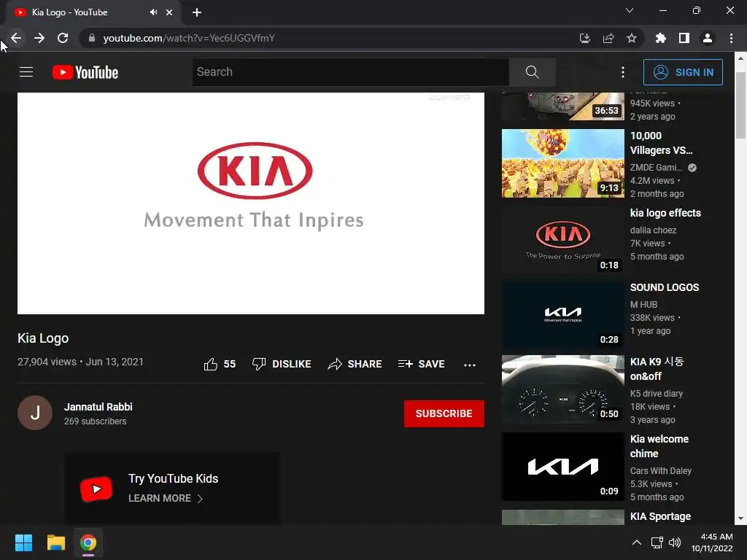Open KIA K9 on&off video thumbnail

point(562,389)
